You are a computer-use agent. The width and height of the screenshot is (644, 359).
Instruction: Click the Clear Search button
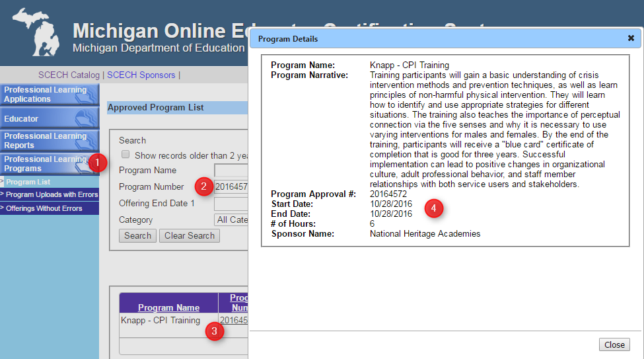coord(190,235)
